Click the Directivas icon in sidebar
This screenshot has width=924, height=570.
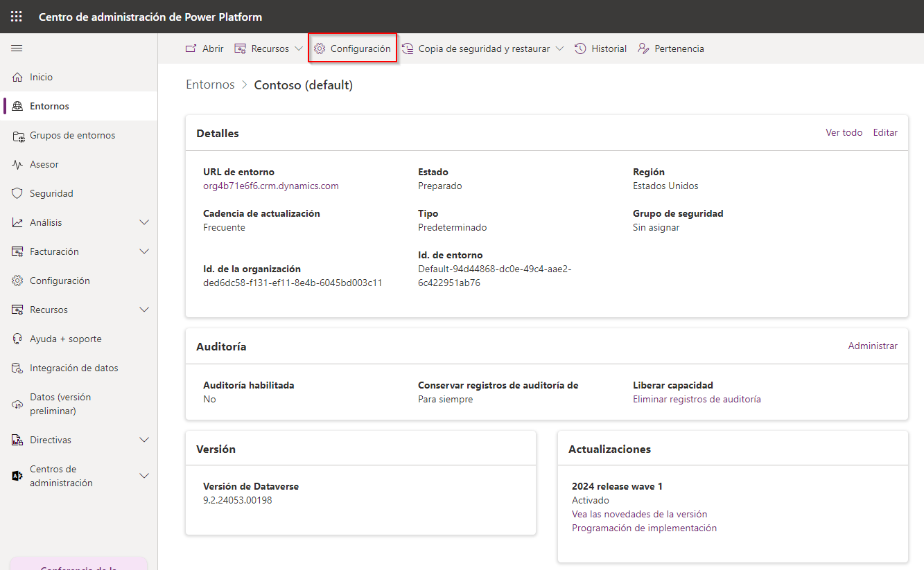17,440
